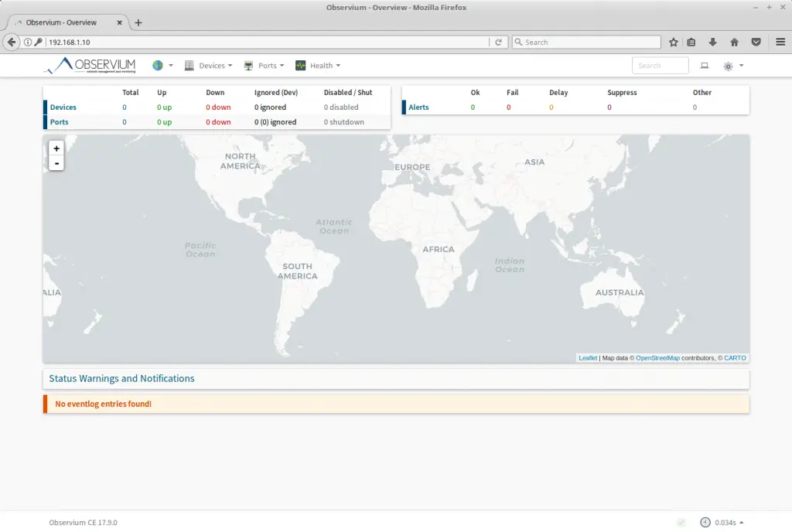Expand the Health dropdown menu

(326, 66)
